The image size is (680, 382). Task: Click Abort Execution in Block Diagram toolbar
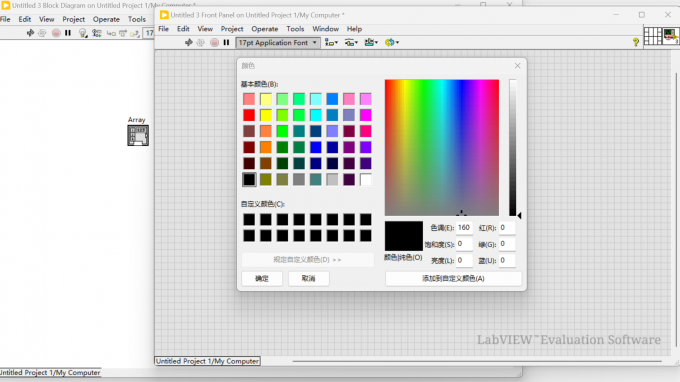tap(56, 33)
